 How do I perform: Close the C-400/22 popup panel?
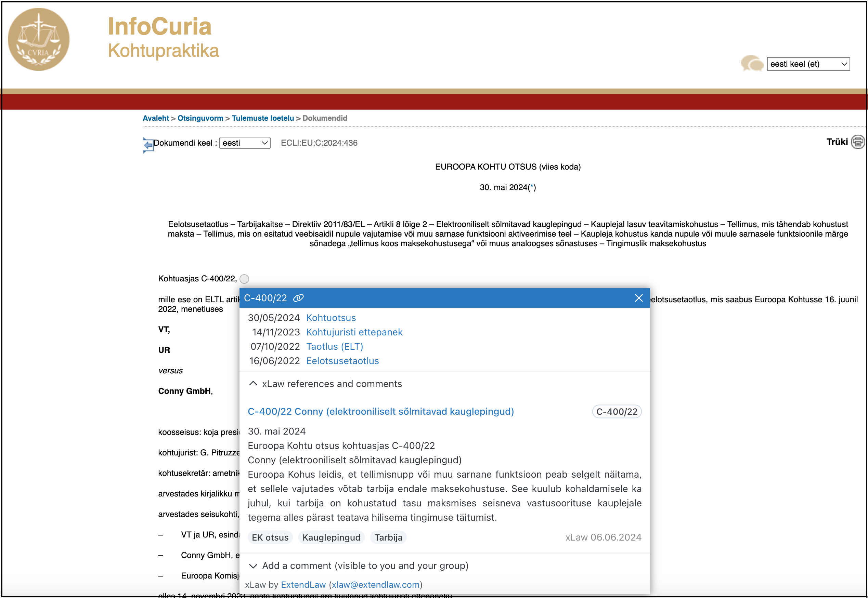tap(638, 298)
